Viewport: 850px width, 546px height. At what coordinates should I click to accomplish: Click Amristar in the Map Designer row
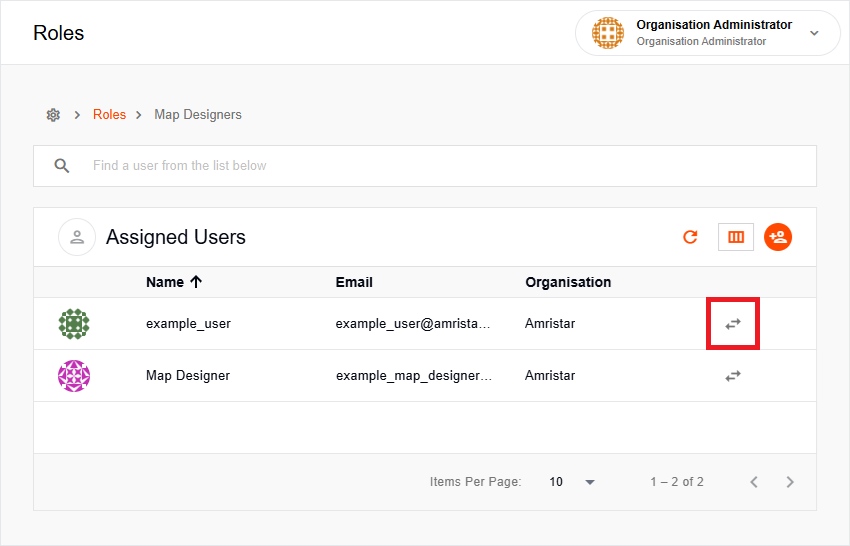pyautogui.click(x=550, y=376)
